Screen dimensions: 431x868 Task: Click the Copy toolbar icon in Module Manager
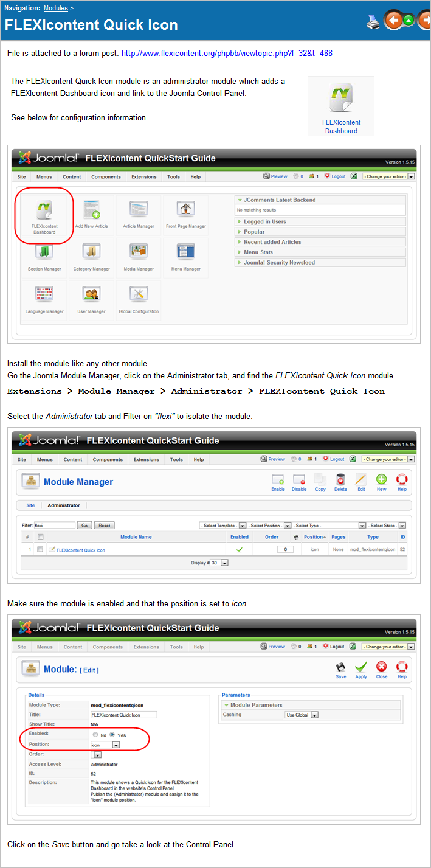tap(320, 483)
